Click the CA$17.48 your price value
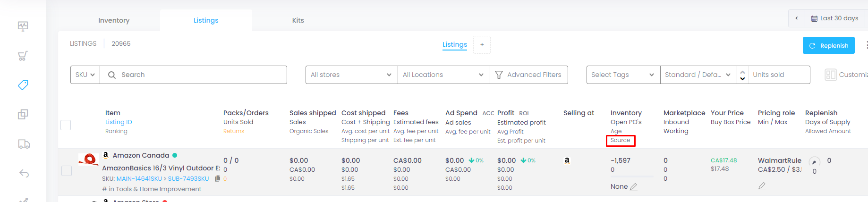Screen dimensions: 868x202 tap(723, 160)
